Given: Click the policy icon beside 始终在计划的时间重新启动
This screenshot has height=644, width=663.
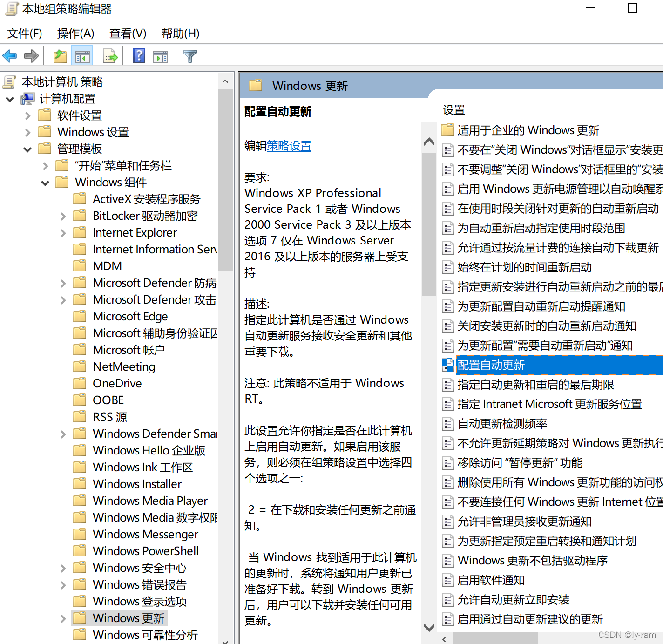Looking at the screenshot, I should click(x=448, y=268).
